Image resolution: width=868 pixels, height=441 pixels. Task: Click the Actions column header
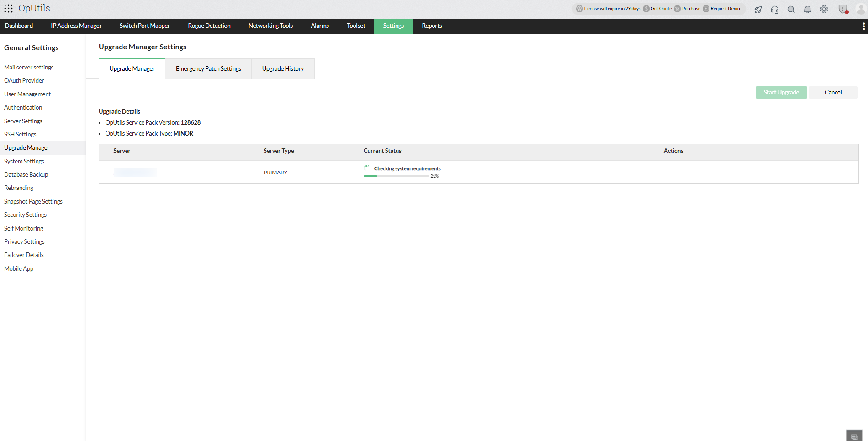click(x=673, y=151)
